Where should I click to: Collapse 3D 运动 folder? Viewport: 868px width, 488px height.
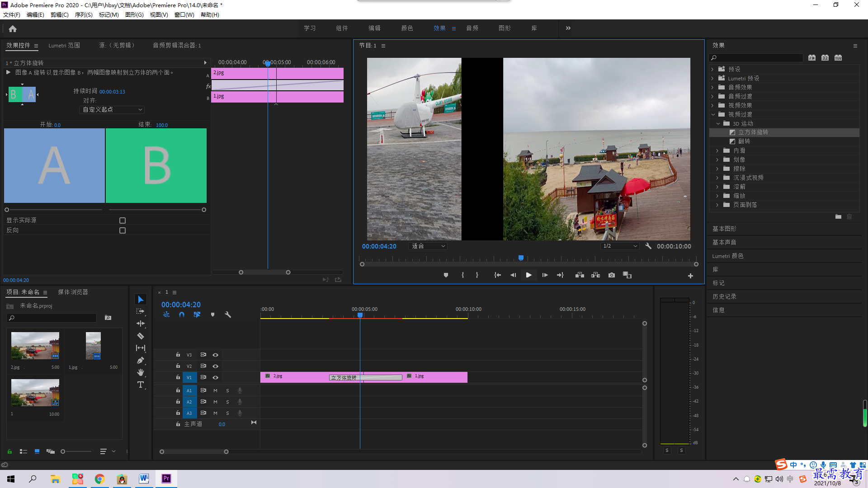tap(718, 123)
